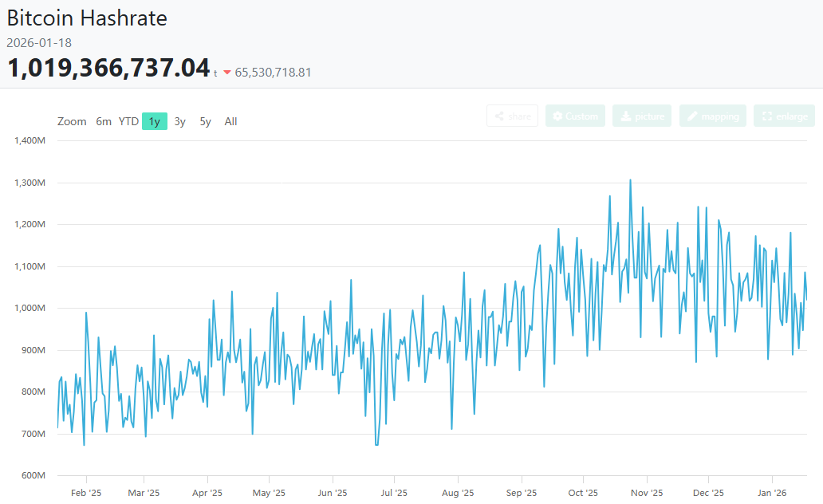Click the Bitcoin Hashrate title
This screenshot has height=504, width=823.
tap(87, 18)
